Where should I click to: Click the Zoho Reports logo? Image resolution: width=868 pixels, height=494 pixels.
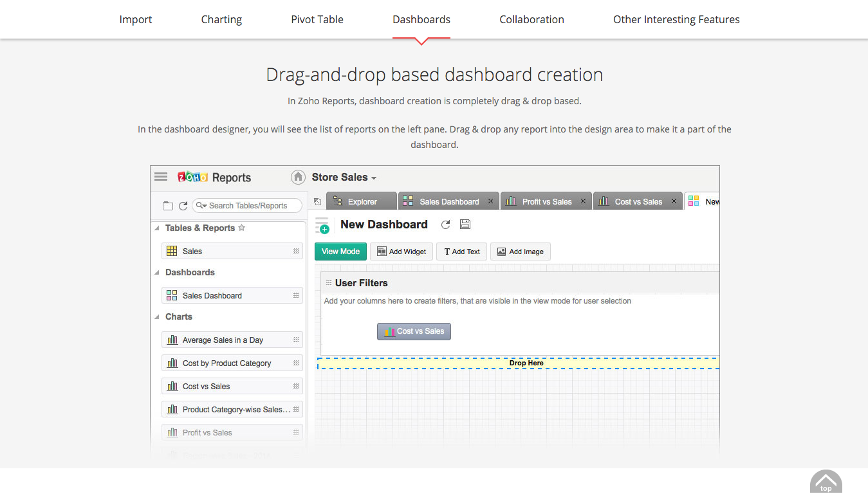click(214, 178)
